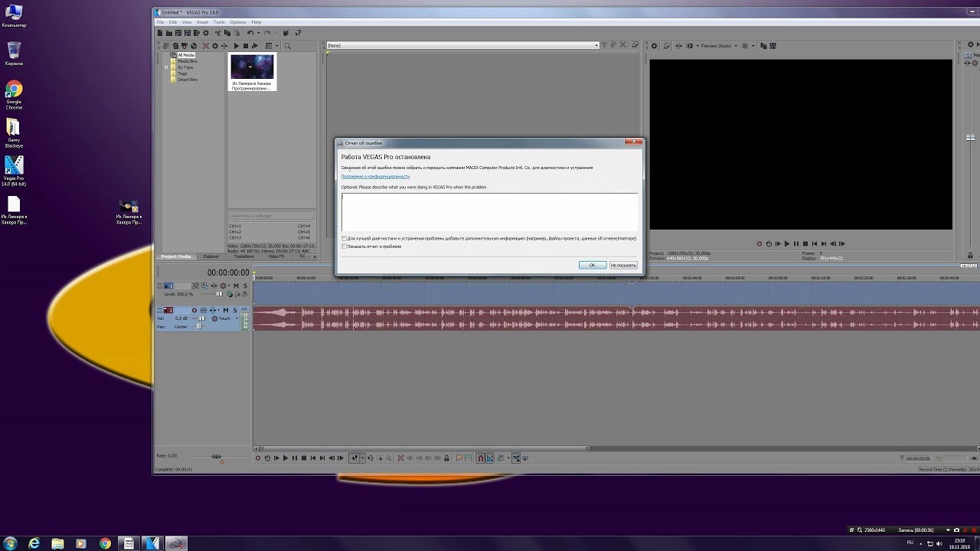Click the Windows Start button
980x551 pixels.
pyautogui.click(x=11, y=543)
